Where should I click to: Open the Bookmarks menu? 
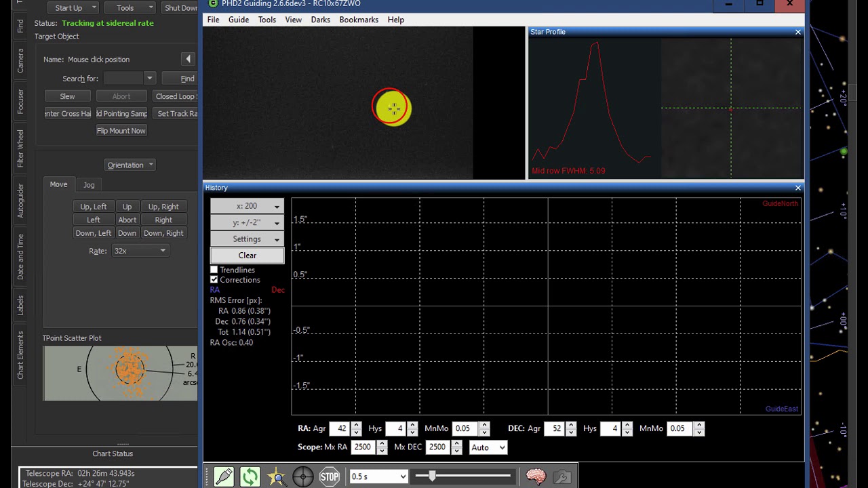pyautogui.click(x=359, y=20)
